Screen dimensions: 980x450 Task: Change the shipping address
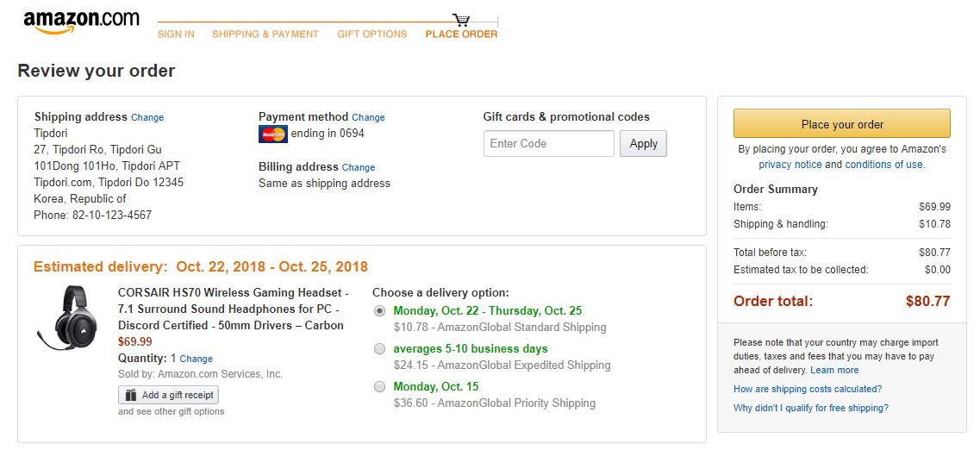[x=147, y=117]
